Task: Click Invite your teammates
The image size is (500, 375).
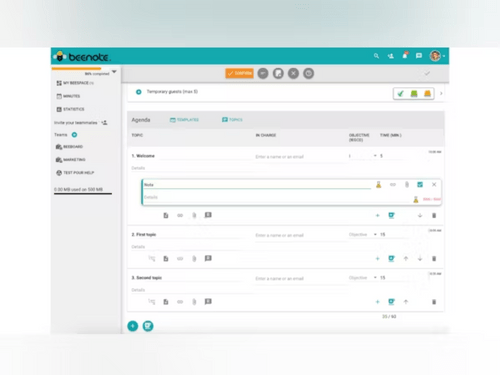Action: [81, 123]
